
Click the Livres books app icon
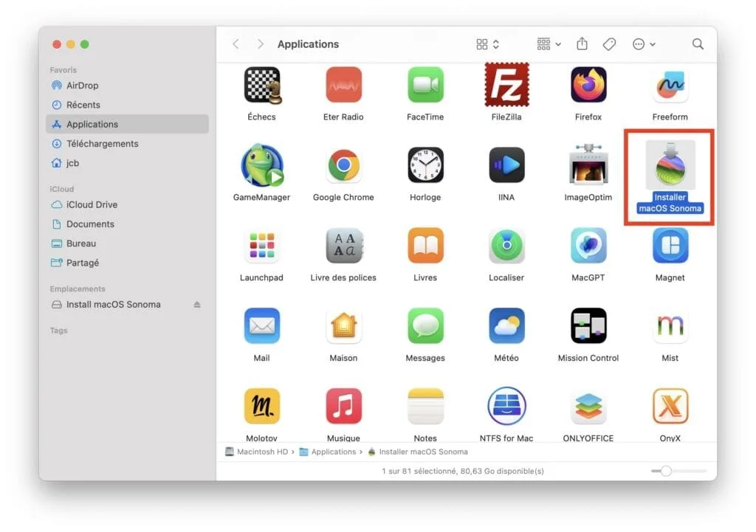425,246
